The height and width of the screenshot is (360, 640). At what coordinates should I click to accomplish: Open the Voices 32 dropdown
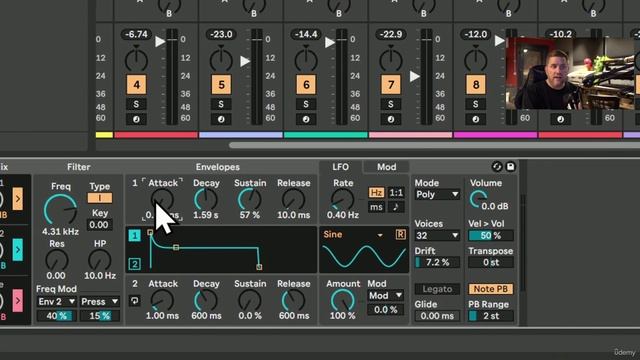pos(437,236)
